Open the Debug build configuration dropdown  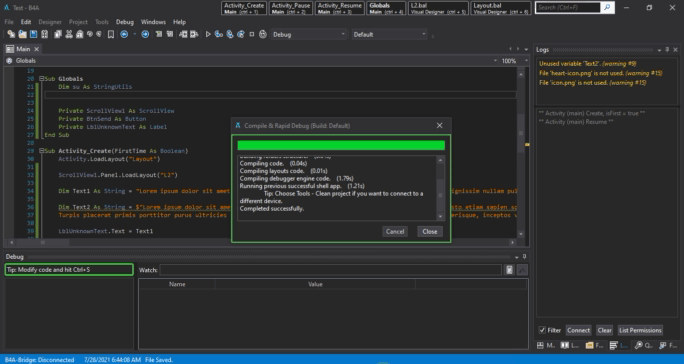pos(308,34)
